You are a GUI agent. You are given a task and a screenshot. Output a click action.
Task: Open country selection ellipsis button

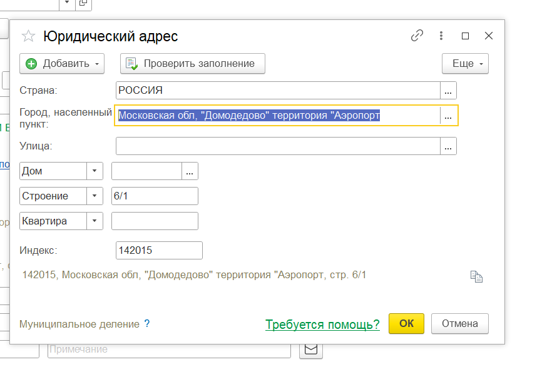coord(448,91)
